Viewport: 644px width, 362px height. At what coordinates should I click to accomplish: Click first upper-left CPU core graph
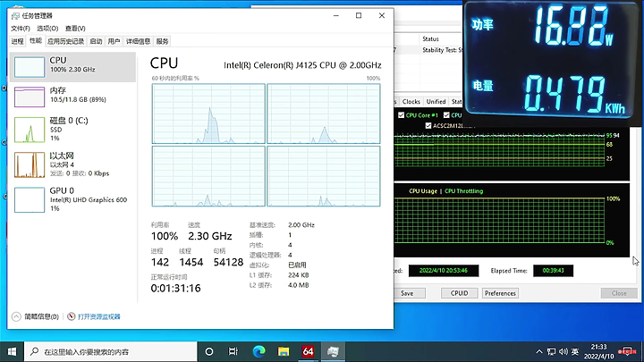click(208, 114)
